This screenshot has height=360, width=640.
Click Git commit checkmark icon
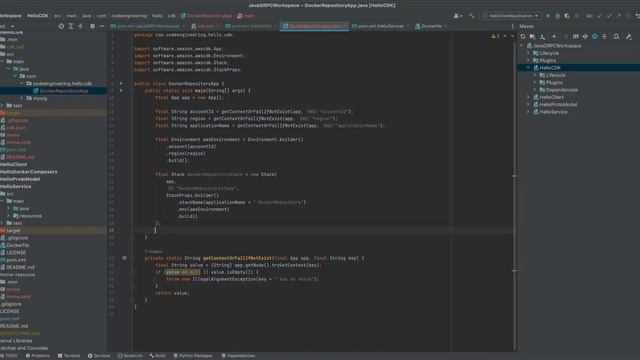(609, 16)
